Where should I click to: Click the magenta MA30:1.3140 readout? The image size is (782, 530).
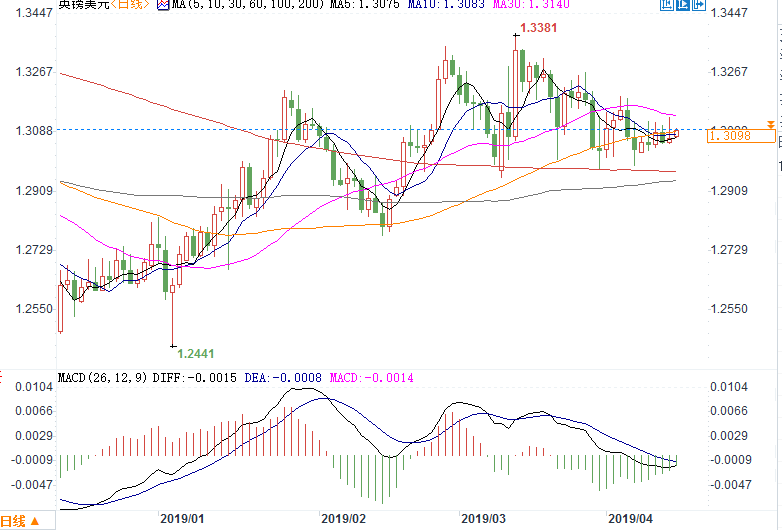(x=531, y=5)
